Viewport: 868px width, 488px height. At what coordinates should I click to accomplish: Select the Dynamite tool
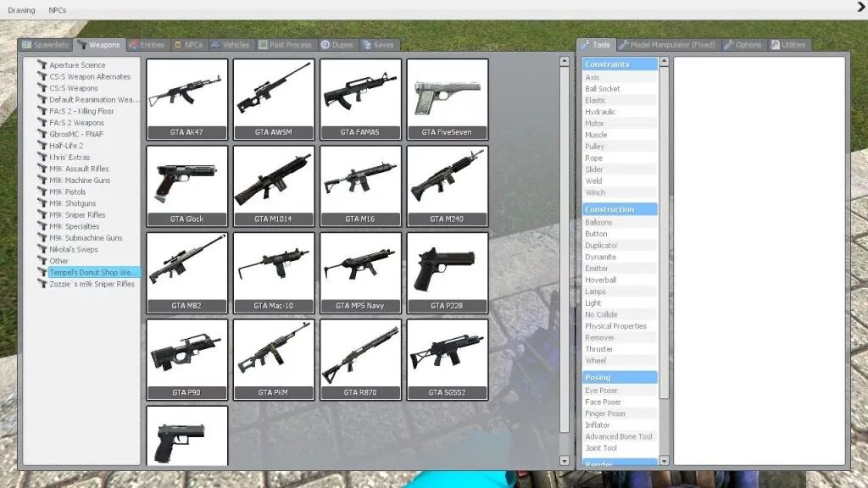620,257
